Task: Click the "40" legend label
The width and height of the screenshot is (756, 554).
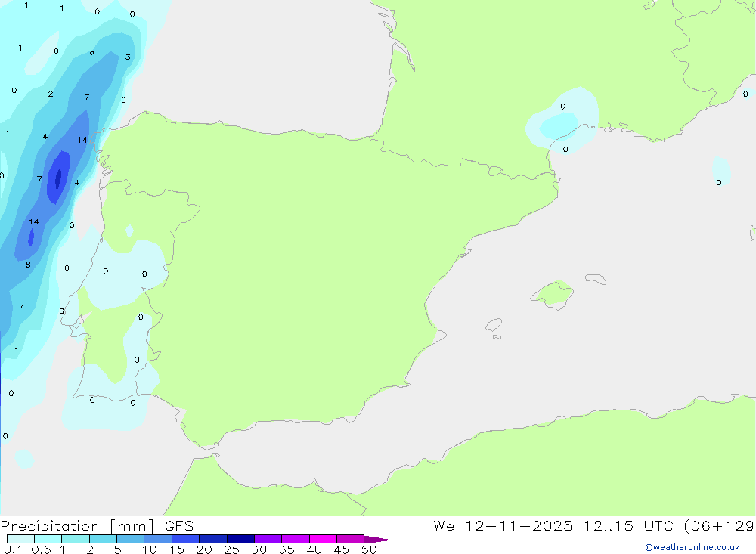Action: point(314,549)
